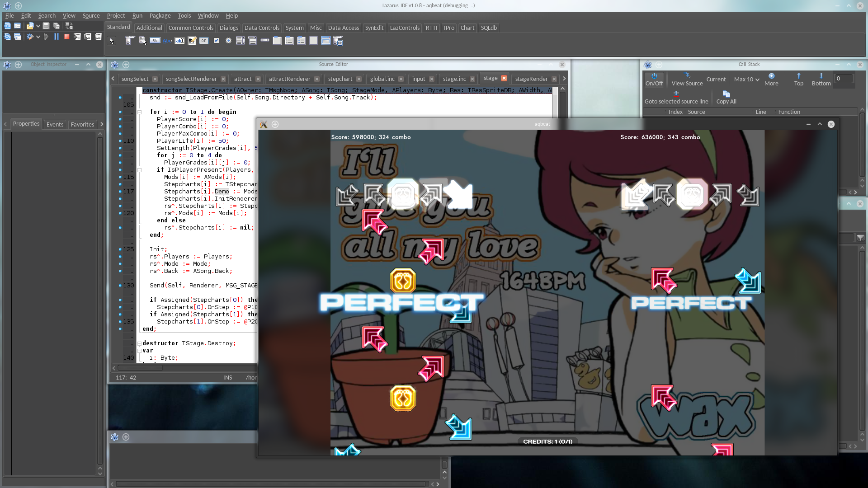Select the pointer selection tool in palette

pos(112,41)
